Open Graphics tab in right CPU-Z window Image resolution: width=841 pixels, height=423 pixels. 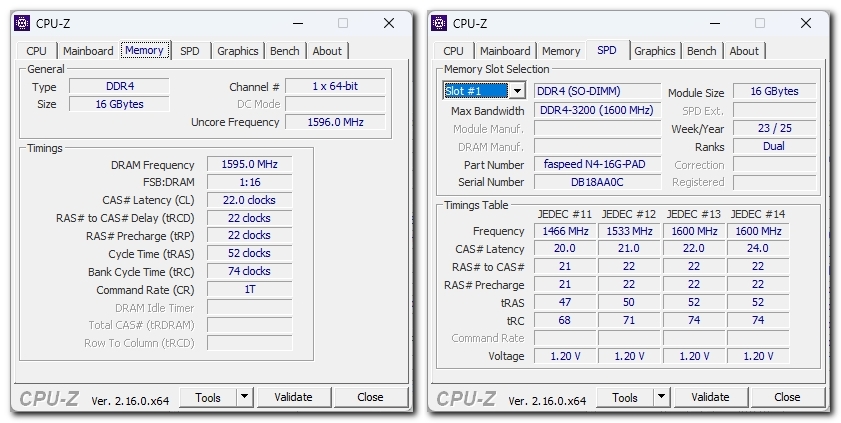[654, 51]
